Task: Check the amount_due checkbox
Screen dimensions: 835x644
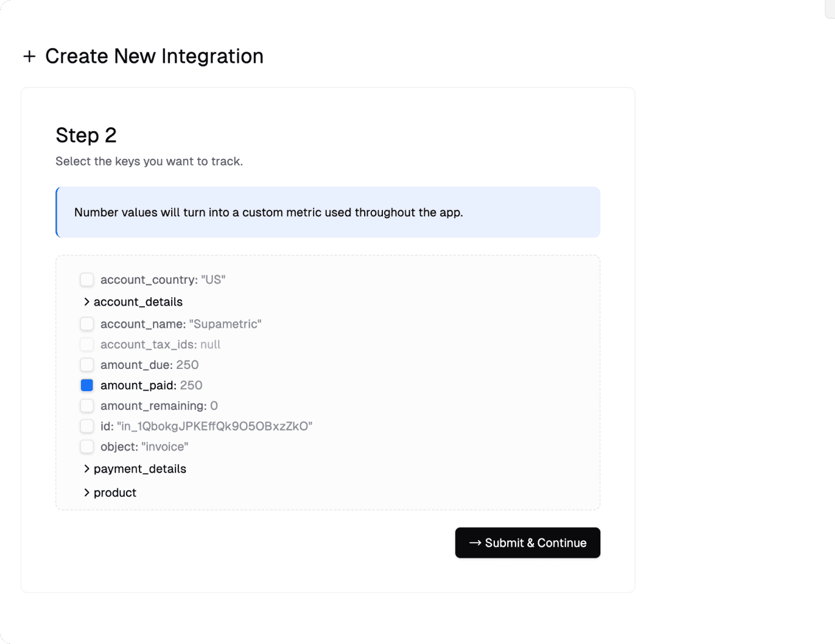Action: pos(87,364)
